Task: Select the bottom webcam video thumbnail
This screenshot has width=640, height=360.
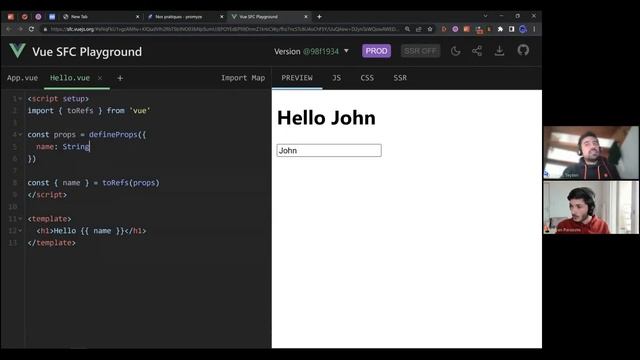Action: tap(591, 207)
